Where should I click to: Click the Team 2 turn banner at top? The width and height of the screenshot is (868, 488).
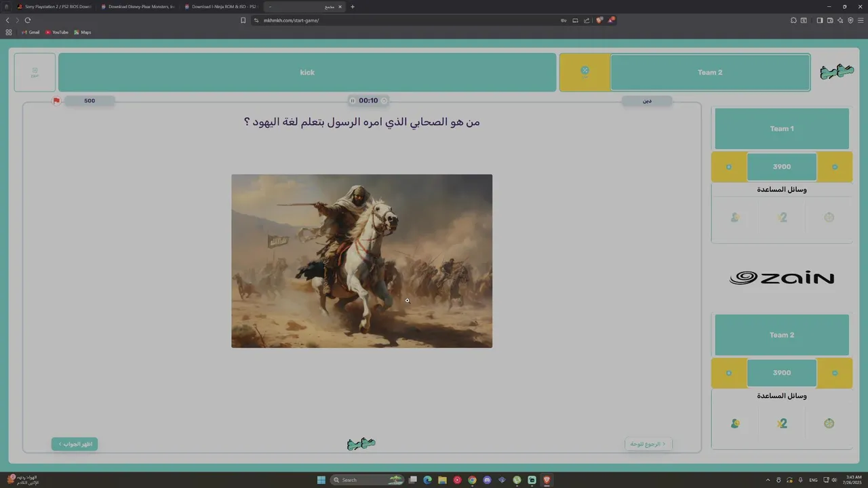[x=710, y=73]
